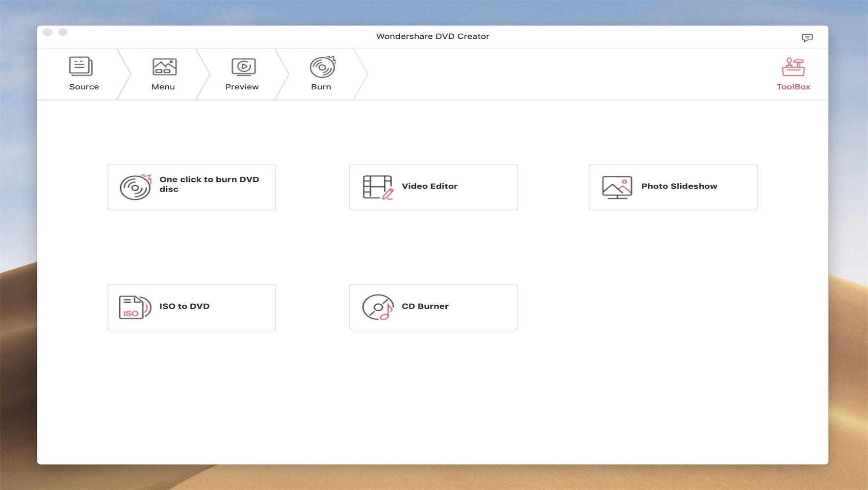Launch the ISO to DVD tool

pos(191,307)
